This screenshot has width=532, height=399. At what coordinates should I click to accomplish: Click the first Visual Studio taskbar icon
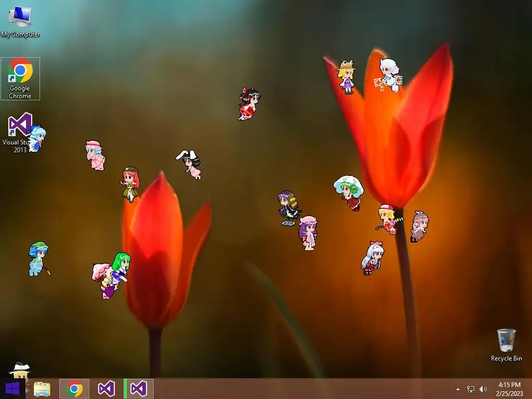coord(106,389)
